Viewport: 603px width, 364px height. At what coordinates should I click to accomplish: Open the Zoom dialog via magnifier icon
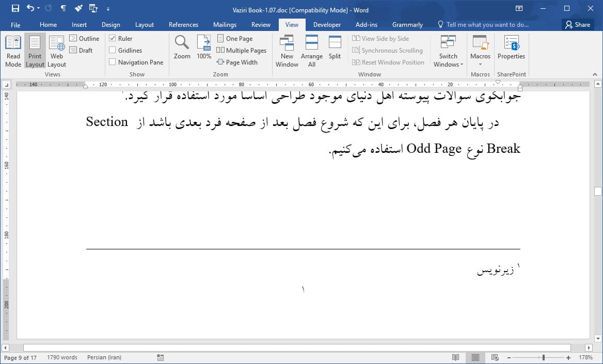(182, 50)
